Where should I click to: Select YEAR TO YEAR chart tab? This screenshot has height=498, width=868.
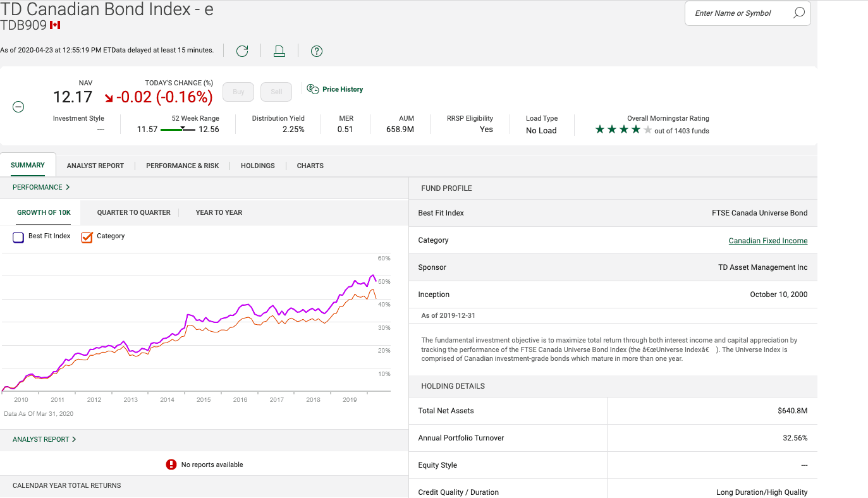point(219,212)
